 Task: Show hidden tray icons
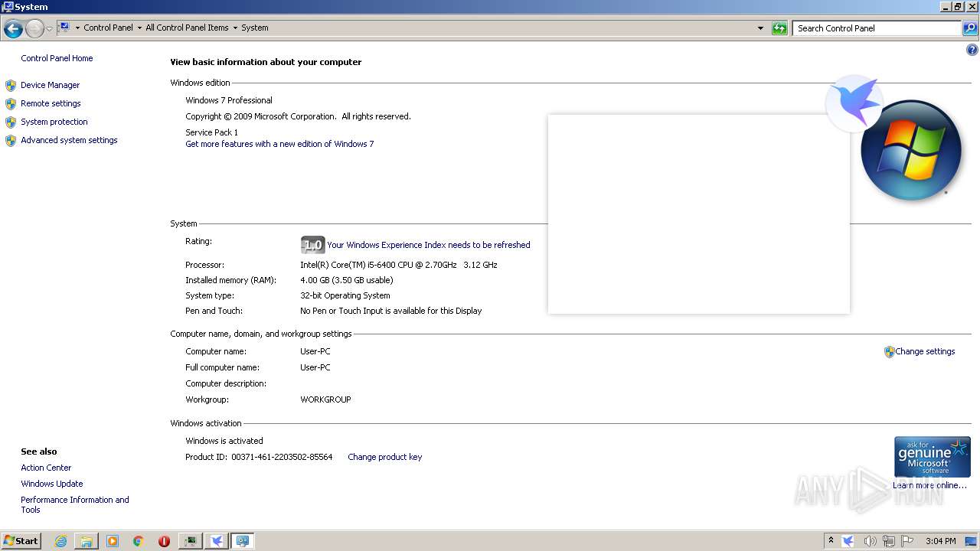[x=831, y=541]
